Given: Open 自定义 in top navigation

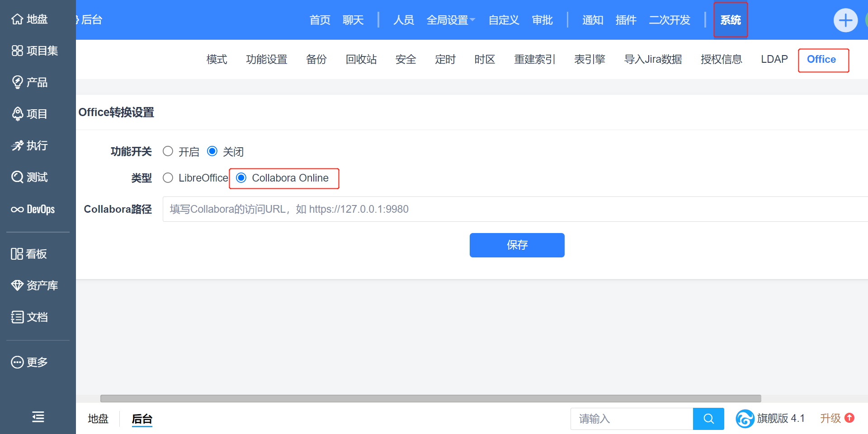Looking at the screenshot, I should 504,20.
